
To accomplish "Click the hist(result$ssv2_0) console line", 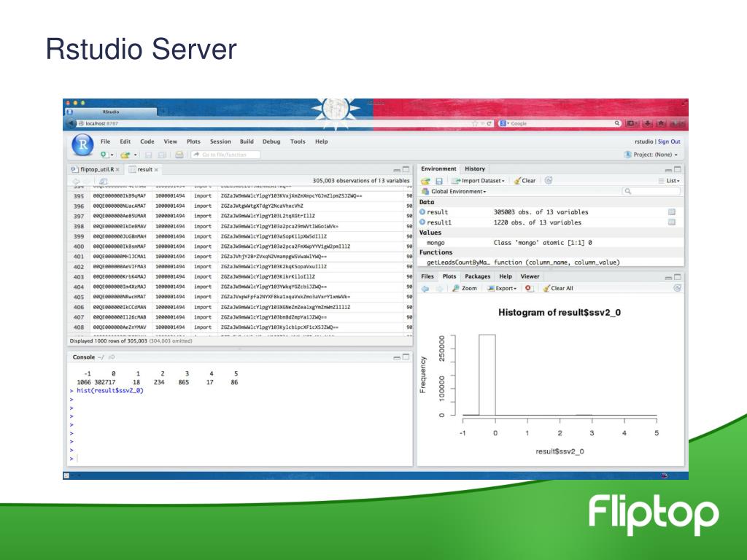I will coord(110,391).
